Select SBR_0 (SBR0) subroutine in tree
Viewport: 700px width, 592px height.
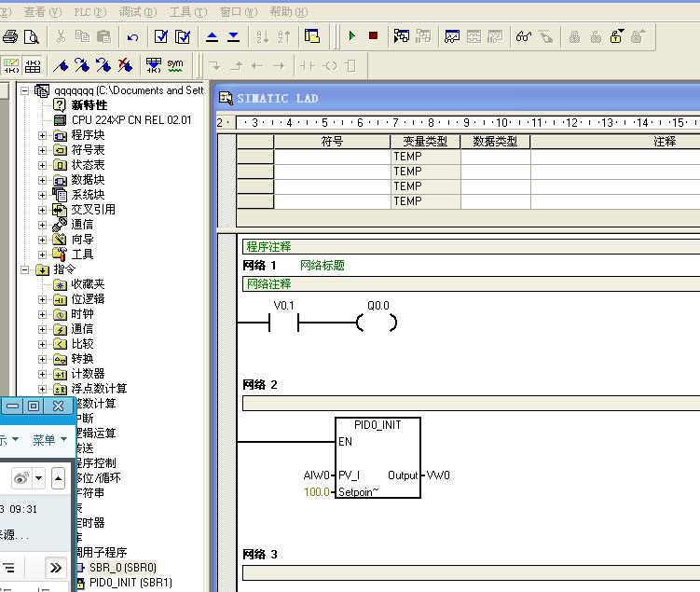pos(123,568)
